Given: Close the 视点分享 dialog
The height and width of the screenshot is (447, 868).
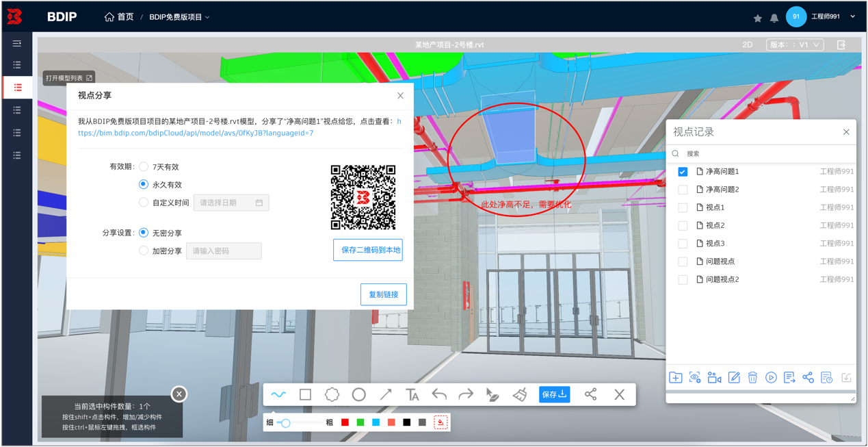Looking at the screenshot, I should 400,96.
